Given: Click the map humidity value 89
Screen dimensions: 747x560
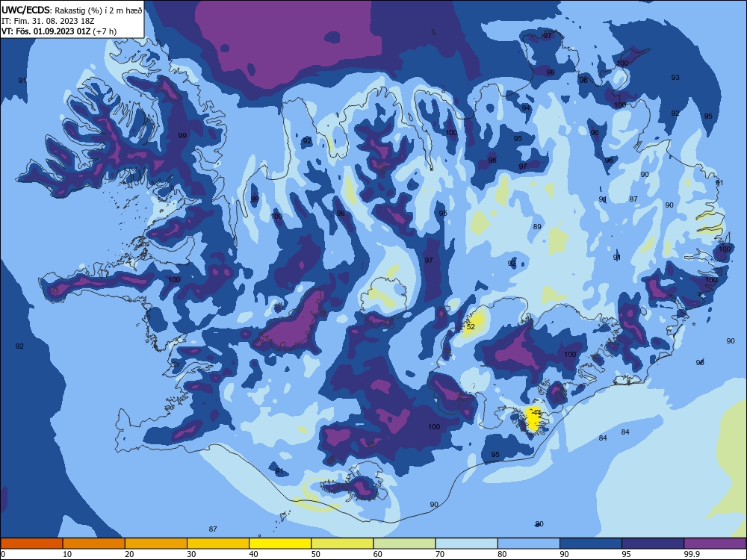Looking at the screenshot, I should (x=537, y=227).
